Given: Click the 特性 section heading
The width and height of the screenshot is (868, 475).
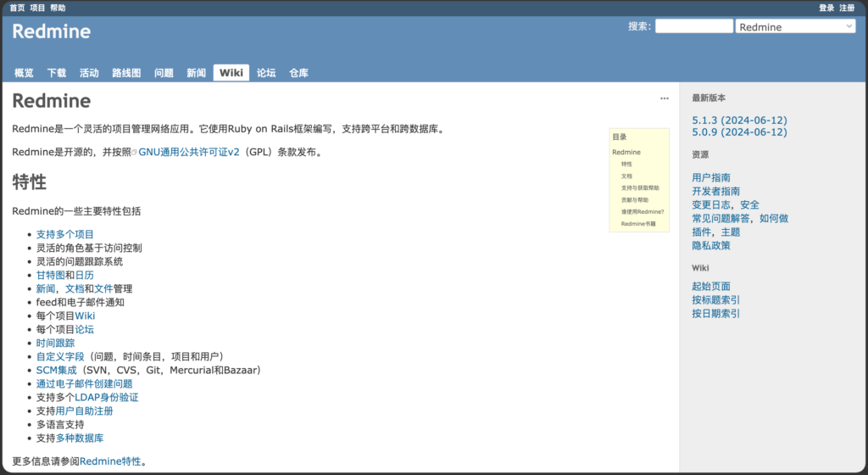Looking at the screenshot, I should [30, 182].
